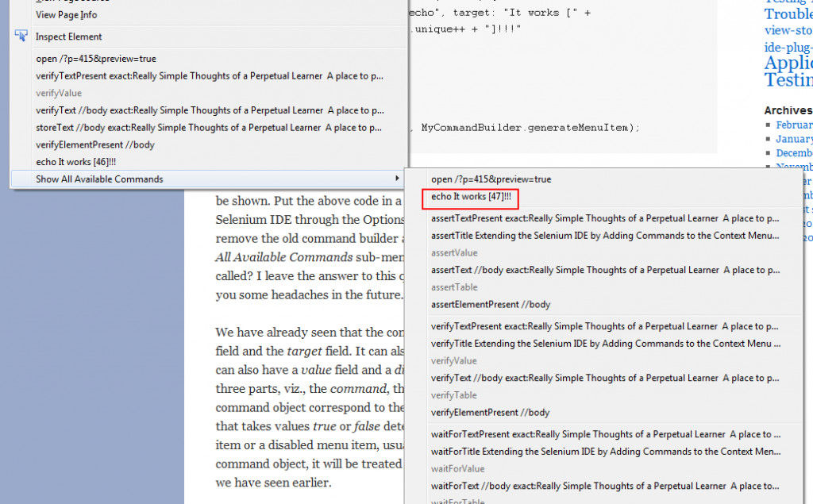The height and width of the screenshot is (504, 813).
Task: Click greyed verifyTable submenu entry
Action: pos(453,395)
